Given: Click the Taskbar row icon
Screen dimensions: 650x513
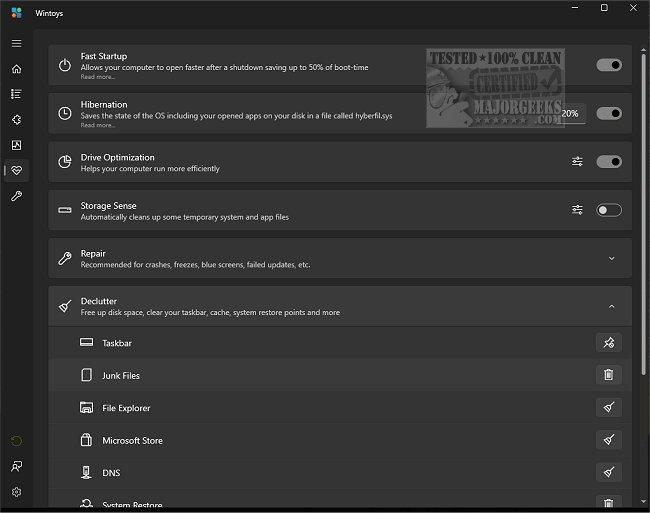Looking at the screenshot, I should (x=86, y=342).
